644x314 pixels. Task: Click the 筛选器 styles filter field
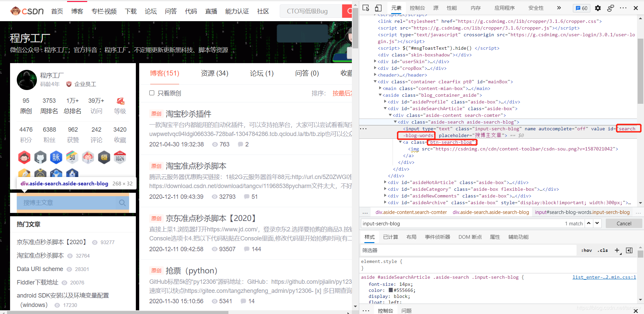pyautogui.click(x=468, y=251)
